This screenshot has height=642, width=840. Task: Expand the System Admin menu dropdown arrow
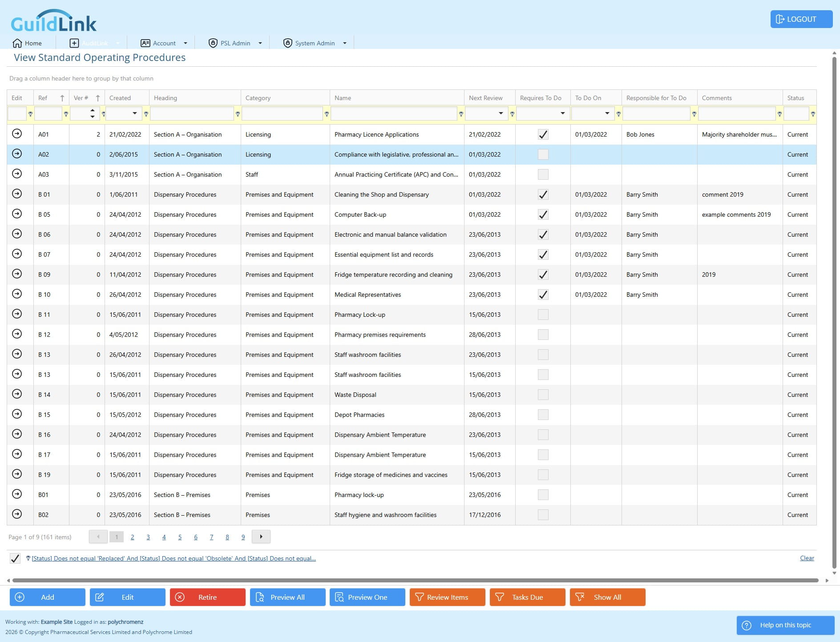tap(345, 43)
